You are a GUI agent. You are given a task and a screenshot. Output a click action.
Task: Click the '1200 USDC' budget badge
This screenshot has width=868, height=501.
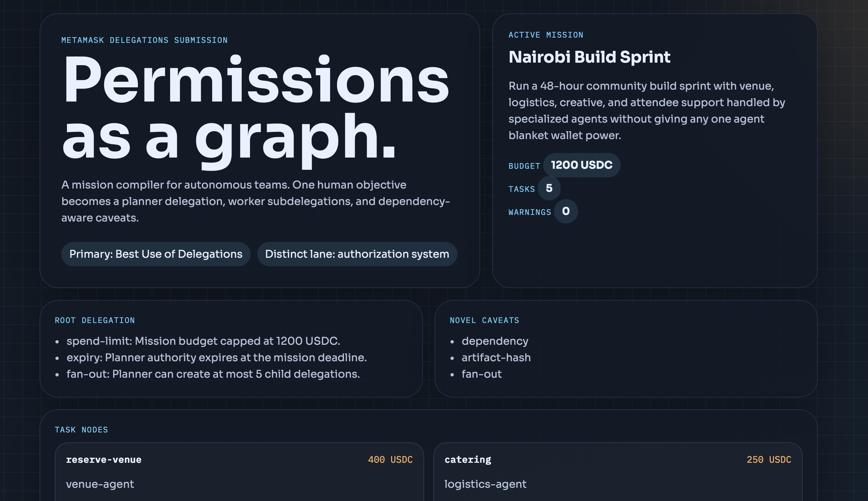(582, 165)
